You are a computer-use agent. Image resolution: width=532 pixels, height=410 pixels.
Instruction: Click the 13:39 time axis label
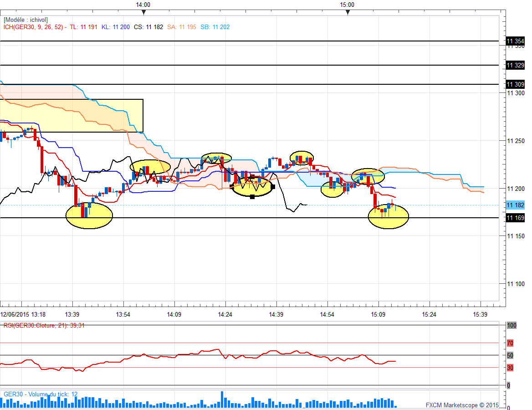pyautogui.click(x=72, y=315)
